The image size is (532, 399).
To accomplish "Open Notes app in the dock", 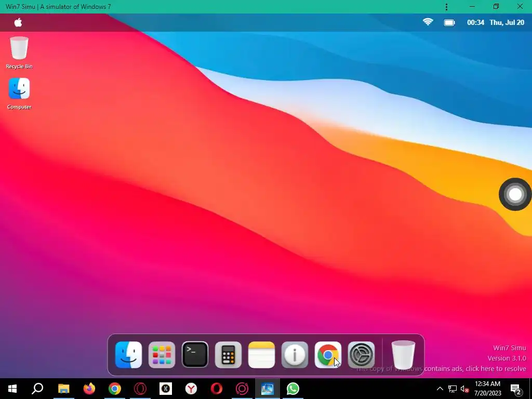I will pos(261,354).
